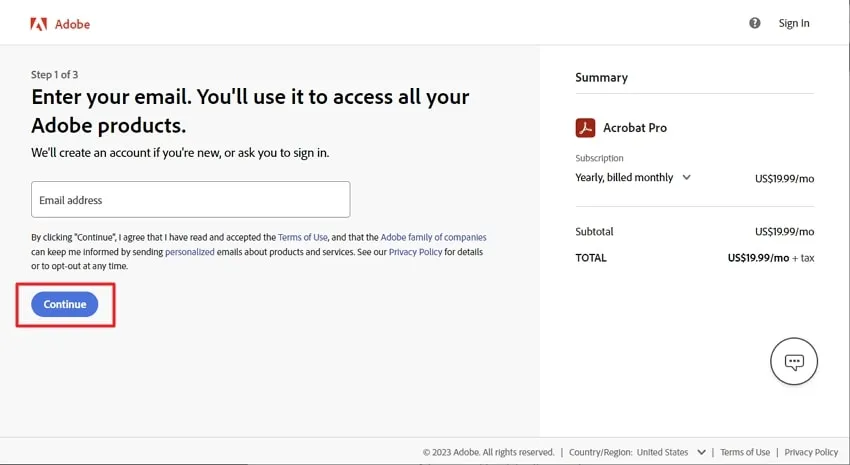
Task: Click the Adobe wordmark in header
Action: pos(72,23)
